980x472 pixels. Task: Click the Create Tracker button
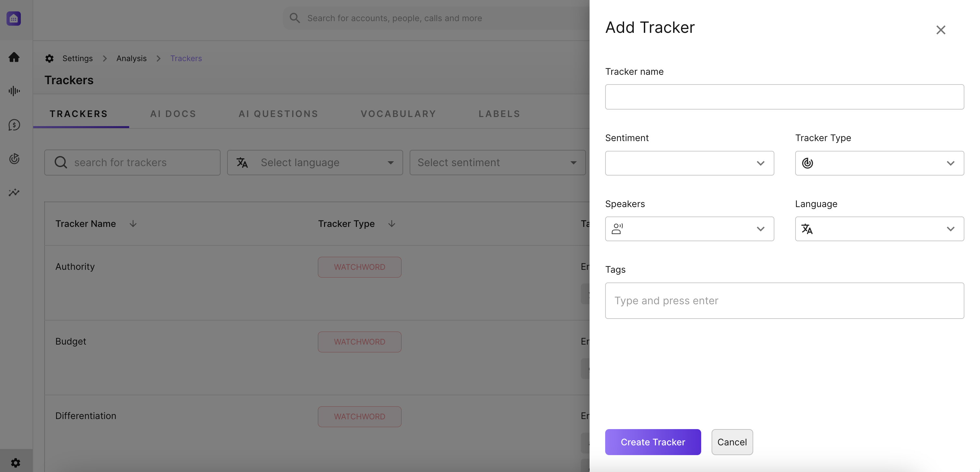point(652,442)
